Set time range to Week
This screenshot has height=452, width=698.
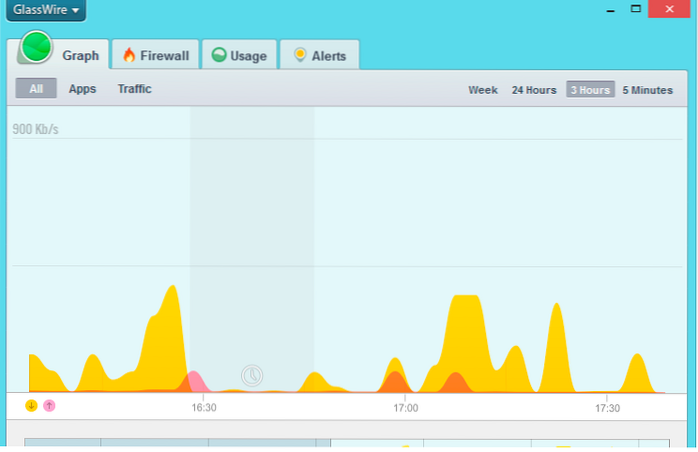click(483, 90)
